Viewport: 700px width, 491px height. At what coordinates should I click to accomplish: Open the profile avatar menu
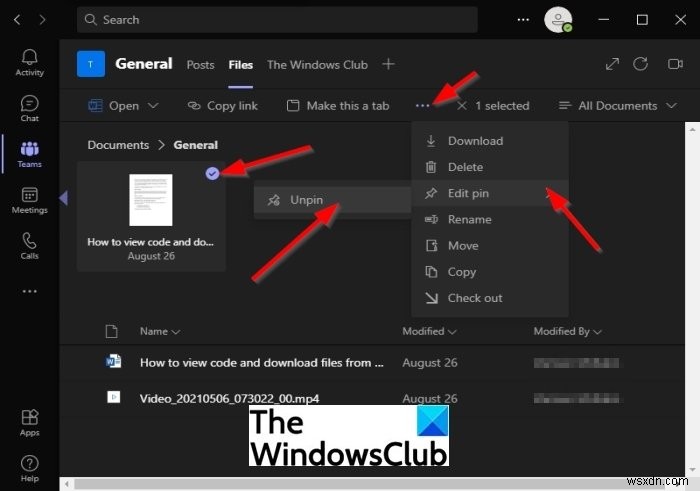(558, 20)
